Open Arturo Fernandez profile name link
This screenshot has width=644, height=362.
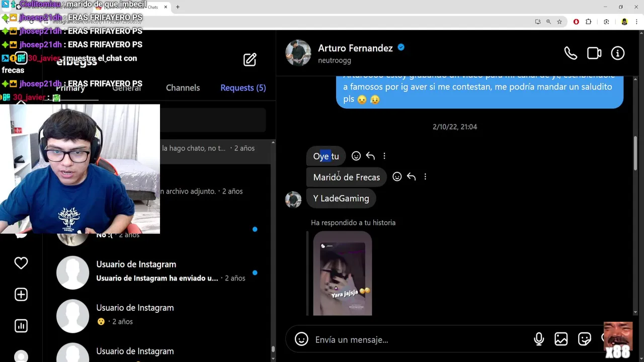(x=355, y=48)
